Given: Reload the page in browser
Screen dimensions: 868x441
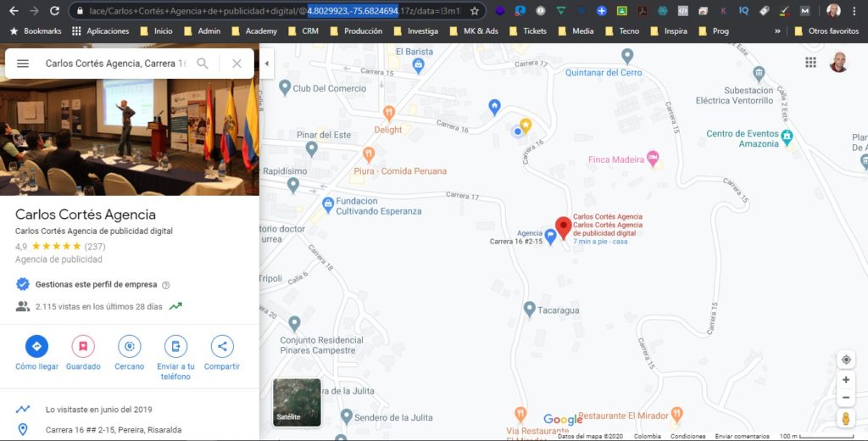Looking at the screenshot, I should (x=54, y=11).
